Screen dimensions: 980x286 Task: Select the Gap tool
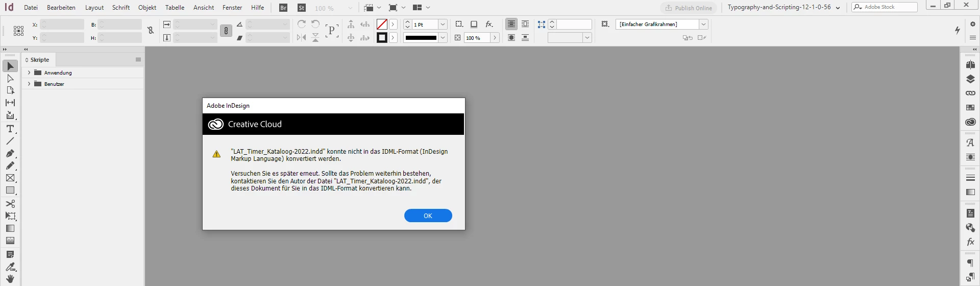click(x=10, y=103)
